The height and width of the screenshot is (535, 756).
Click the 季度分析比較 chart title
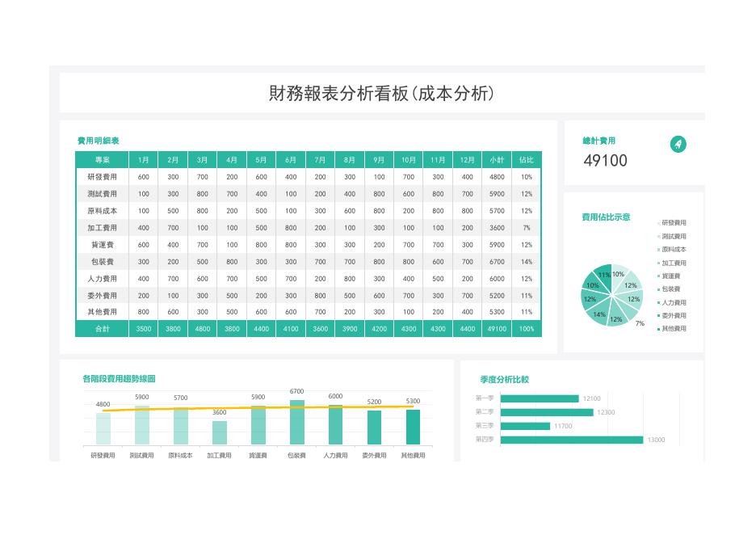[504, 380]
